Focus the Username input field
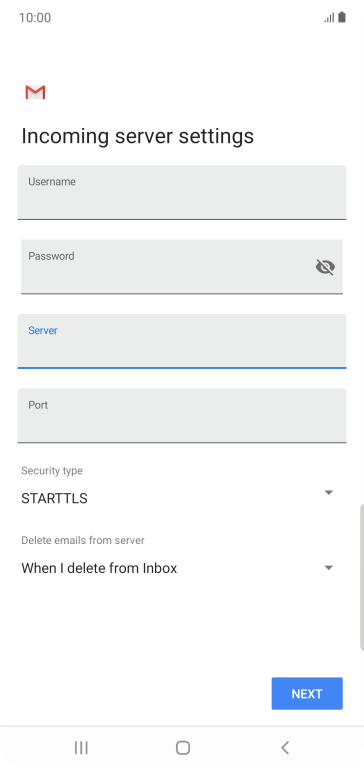This screenshot has width=364, height=768. pos(182,192)
